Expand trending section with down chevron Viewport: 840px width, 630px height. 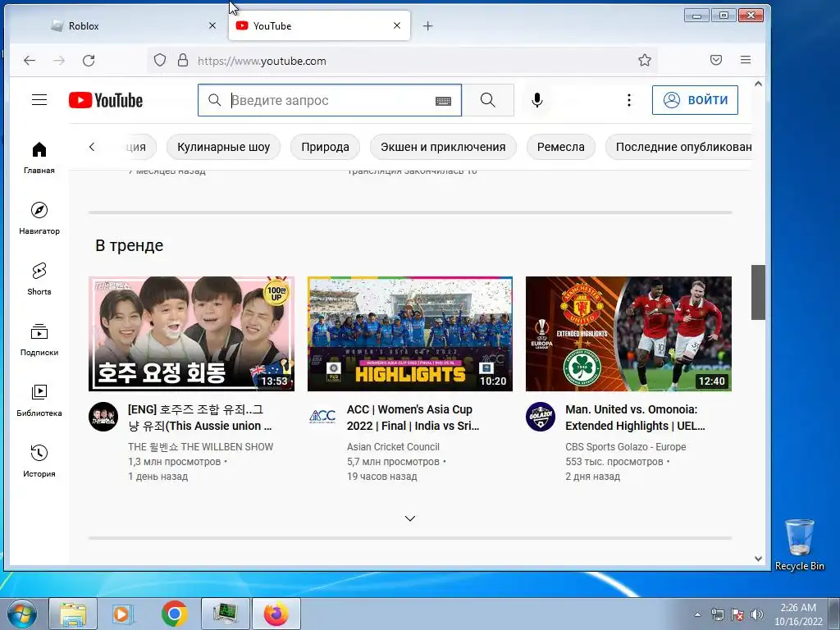[410, 518]
